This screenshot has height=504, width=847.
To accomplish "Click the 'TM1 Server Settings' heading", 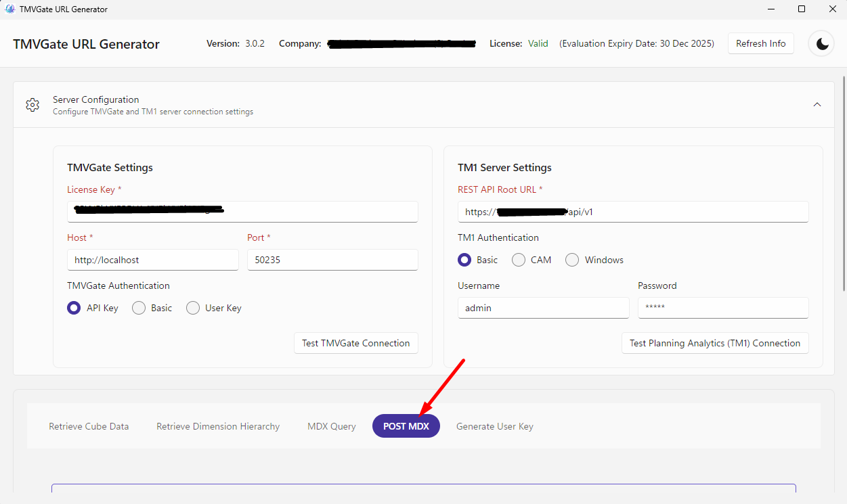I will point(504,168).
